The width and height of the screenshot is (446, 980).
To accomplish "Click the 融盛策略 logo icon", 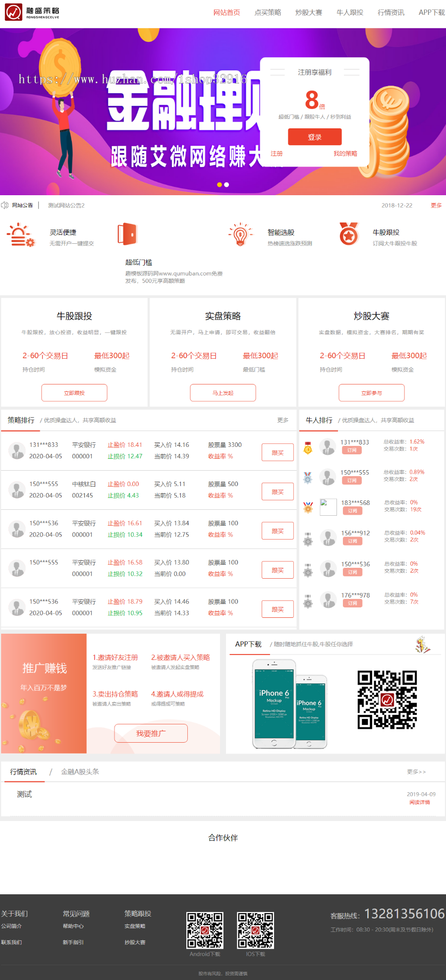I will coord(13,12).
